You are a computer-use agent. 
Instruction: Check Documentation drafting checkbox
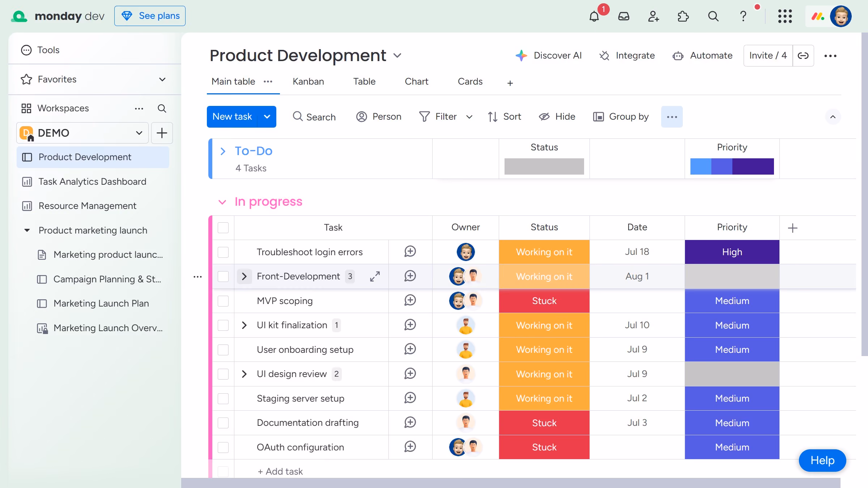(223, 423)
